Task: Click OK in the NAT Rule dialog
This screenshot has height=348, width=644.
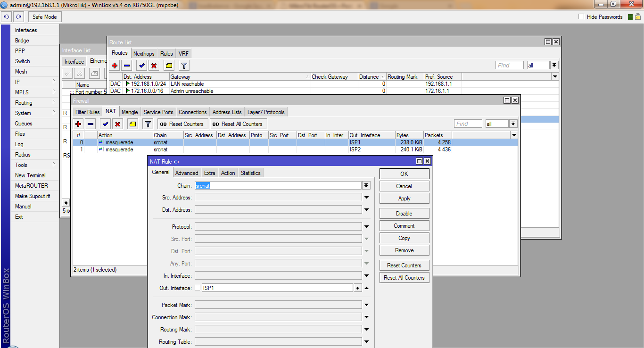Action: (x=404, y=174)
